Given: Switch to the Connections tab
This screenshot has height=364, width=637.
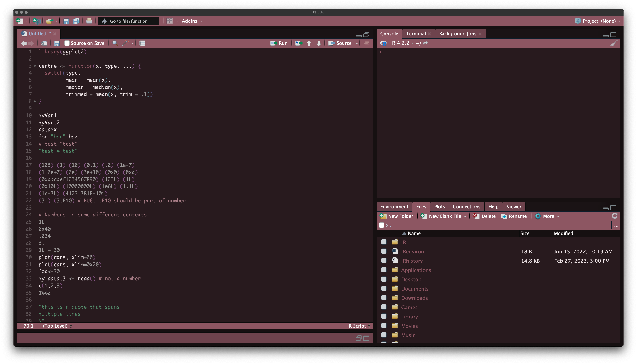Looking at the screenshot, I should click(x=467, y=207).
